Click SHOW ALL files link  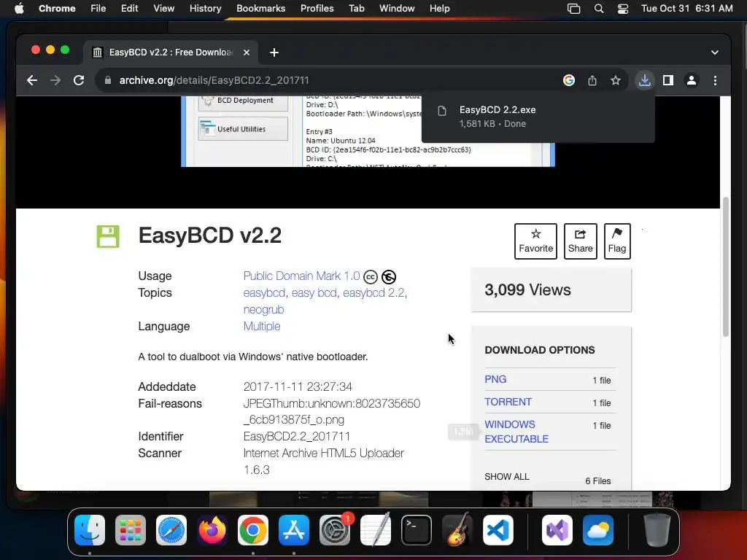(507, 477)
